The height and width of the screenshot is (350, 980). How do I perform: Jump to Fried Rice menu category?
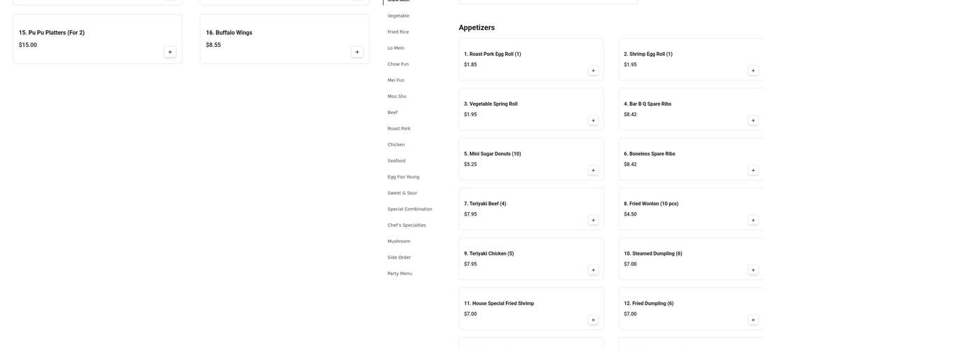click(x=398, y=32)
